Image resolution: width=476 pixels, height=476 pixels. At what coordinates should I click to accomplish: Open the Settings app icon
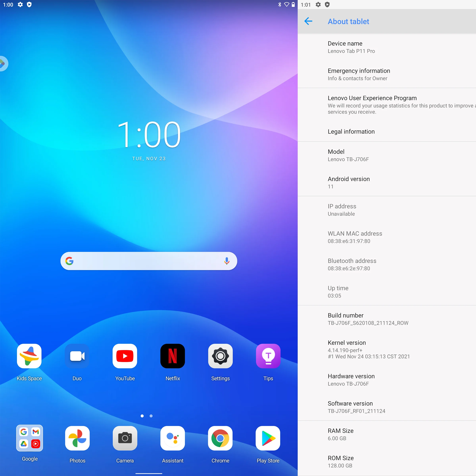(x=220, y=356)
